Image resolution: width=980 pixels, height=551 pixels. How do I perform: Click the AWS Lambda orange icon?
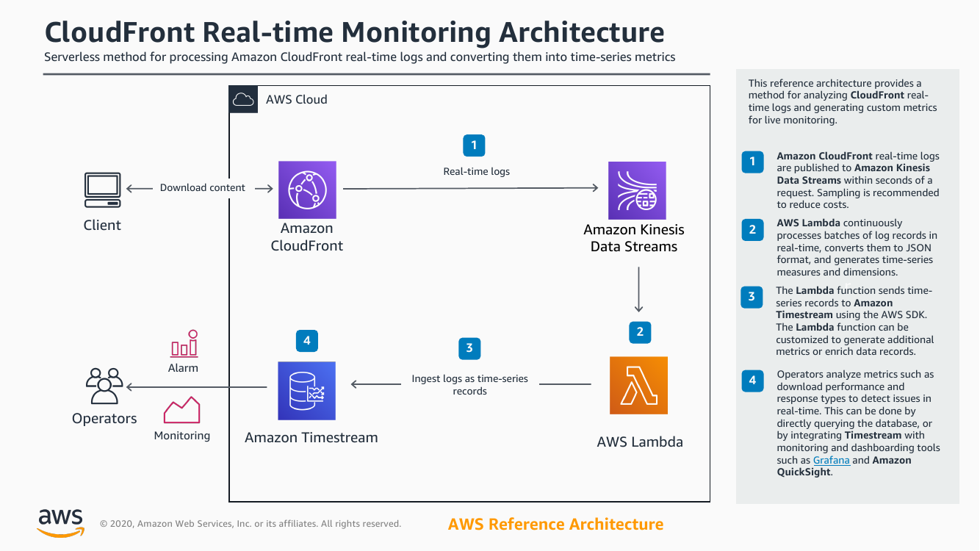tap(639, 386)
